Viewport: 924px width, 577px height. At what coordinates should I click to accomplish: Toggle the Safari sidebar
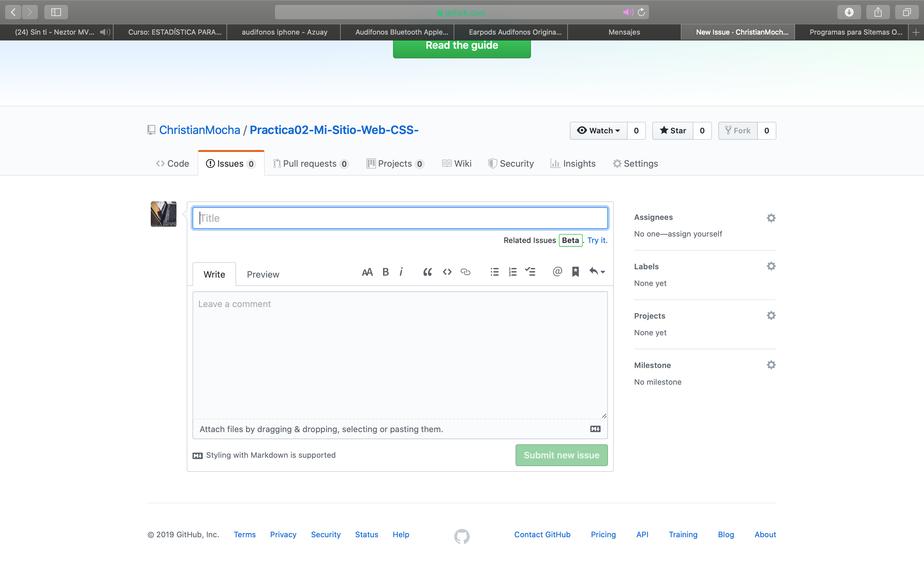coord(56,12)
